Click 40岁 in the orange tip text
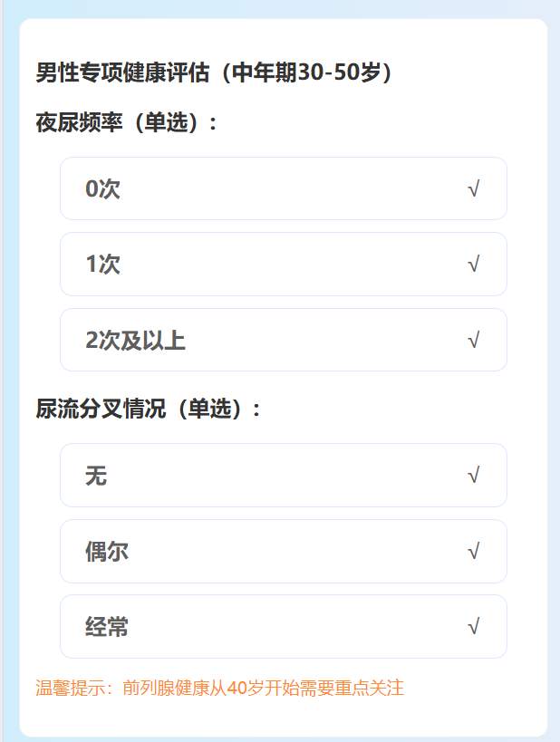Viewport: 560px width, 742px height. (x=245, y=688)
